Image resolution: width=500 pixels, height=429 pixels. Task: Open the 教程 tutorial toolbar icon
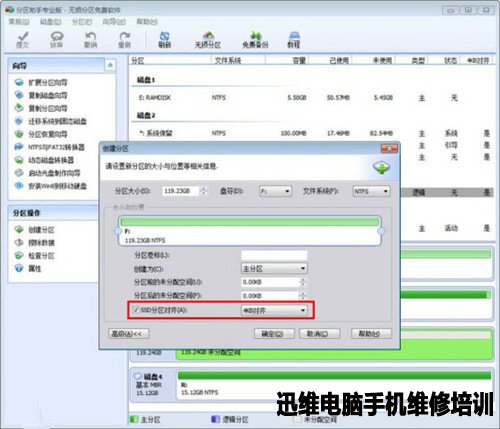[294, 40]
